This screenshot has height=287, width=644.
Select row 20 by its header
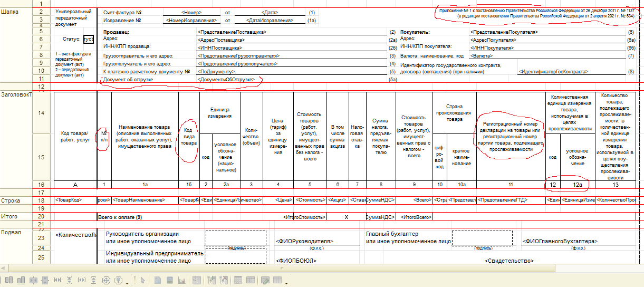[x=42, y=216]
